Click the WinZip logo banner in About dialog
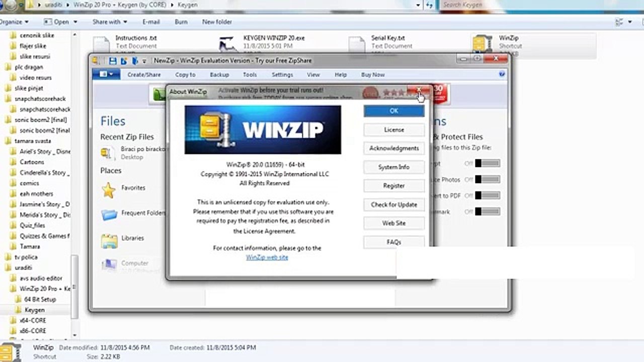Viewport: 644px width, 362px height. click(x=263, y=129)
